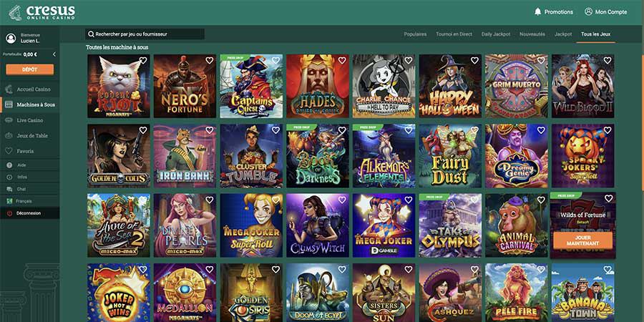Screen dimensions: 644x322
Task: Click Déconnexion to log out
Action: point(29,213)
